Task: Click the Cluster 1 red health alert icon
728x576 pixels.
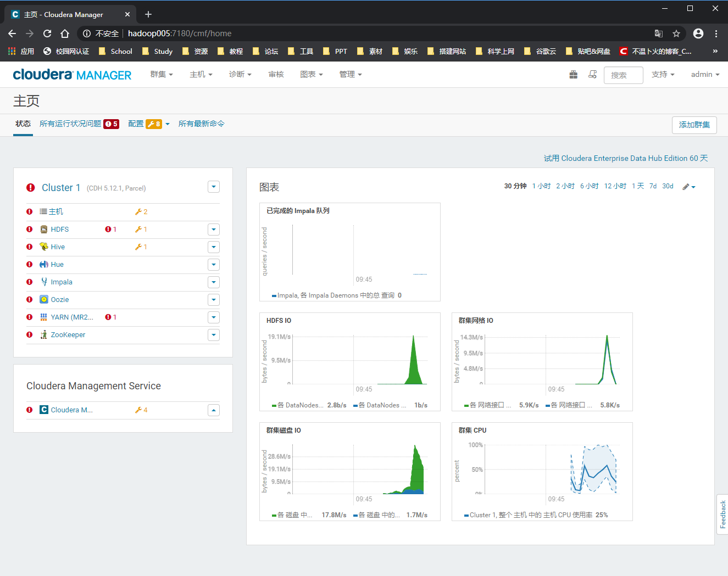Action: pos(31,188)
